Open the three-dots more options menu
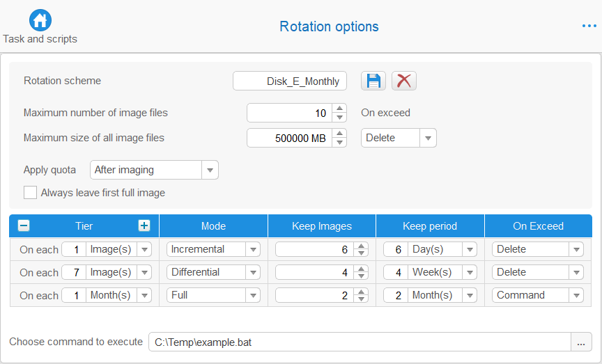The height and width of the screenshot is (364, 602). [x=589, y=26]
